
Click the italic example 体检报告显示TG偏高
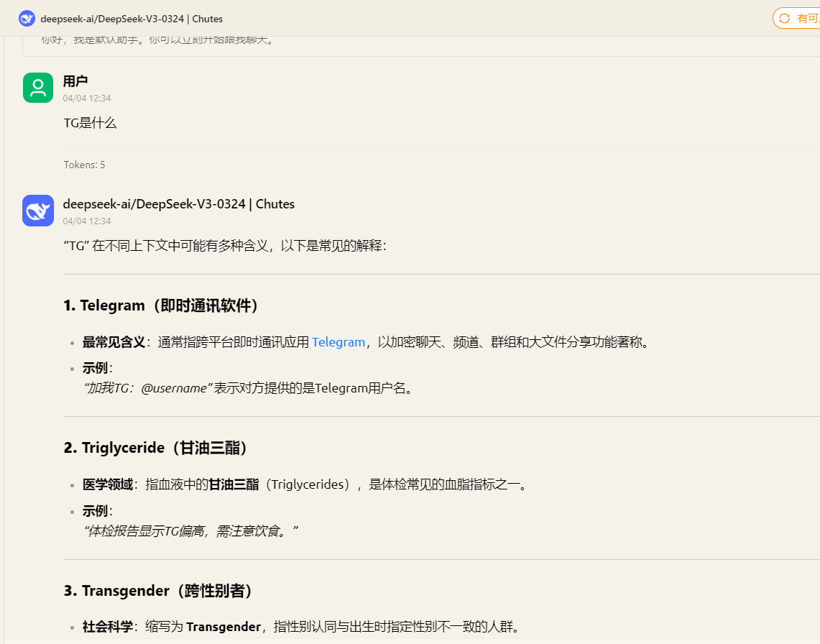coord(190,531)
